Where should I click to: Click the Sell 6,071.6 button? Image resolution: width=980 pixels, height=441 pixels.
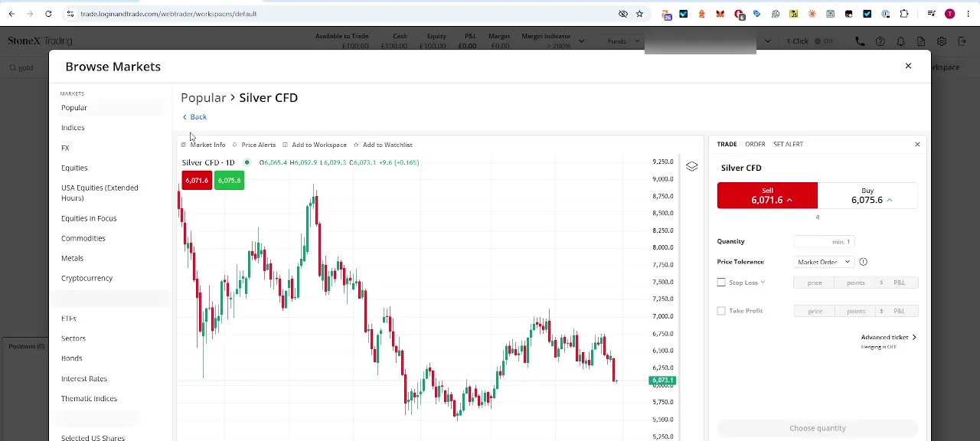pos(767,195)
